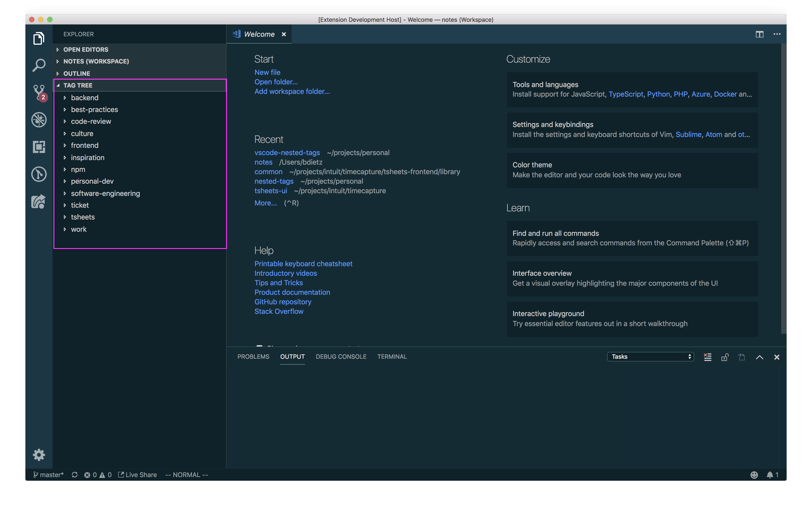
Task: Switch to the TERMINAL tab
Action: click(392, 357)
